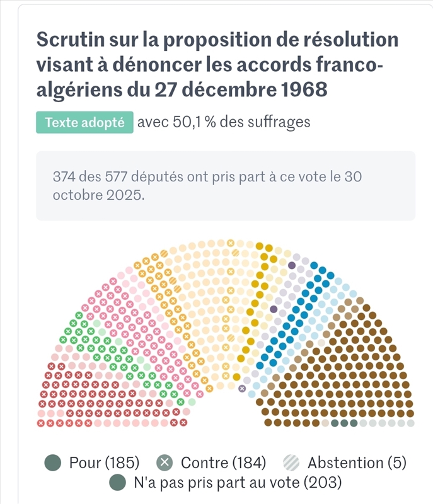This screenshot has height=504, width=433.
Task: Toggle the "Pour (185)" legend label
Action: tap(104, 464)
